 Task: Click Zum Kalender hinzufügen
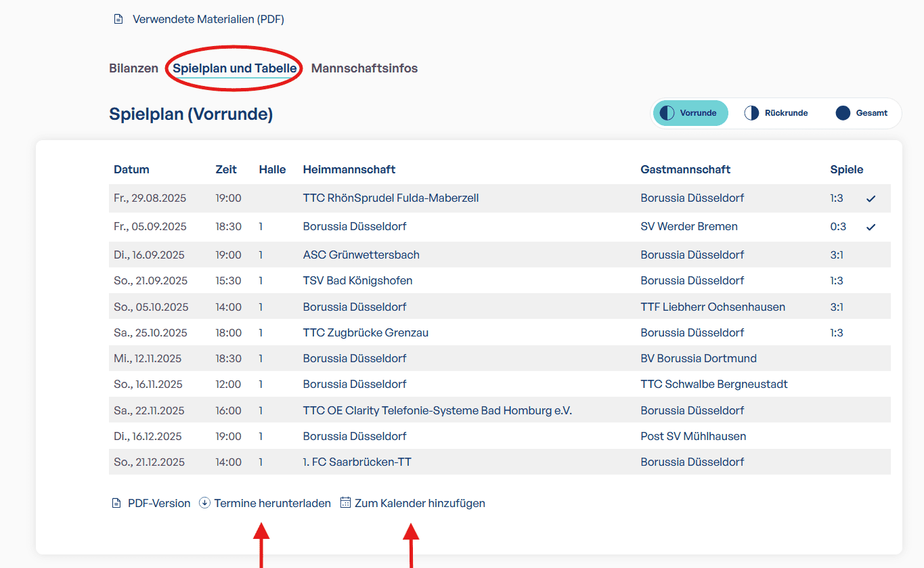(420, 503)
